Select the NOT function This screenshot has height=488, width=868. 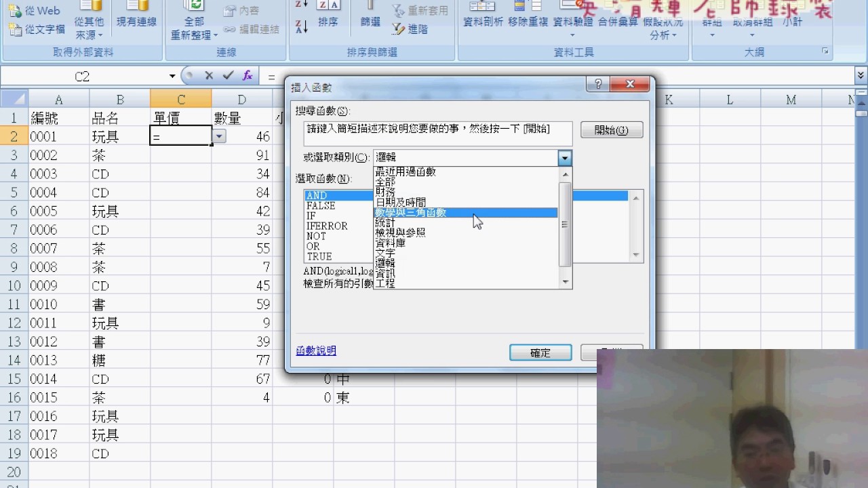point(316,237)
